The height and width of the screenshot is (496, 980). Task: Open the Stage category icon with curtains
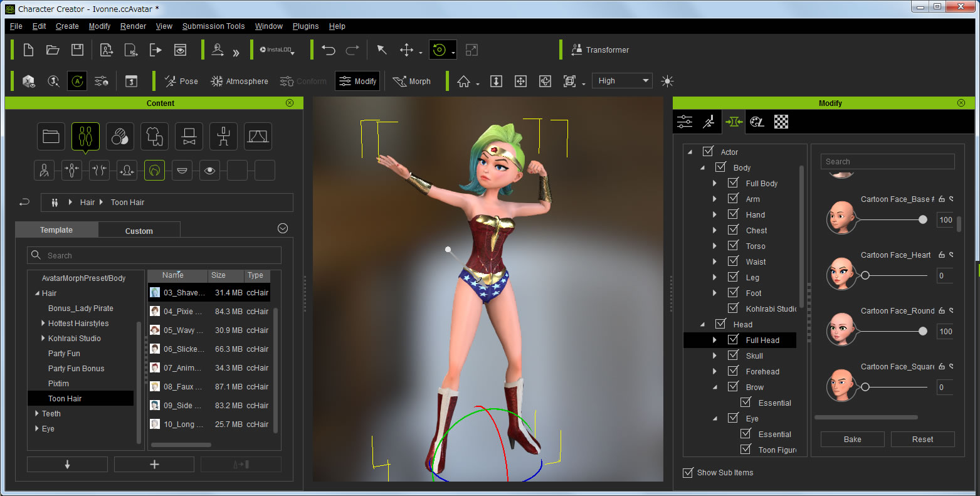click(258, 136)
